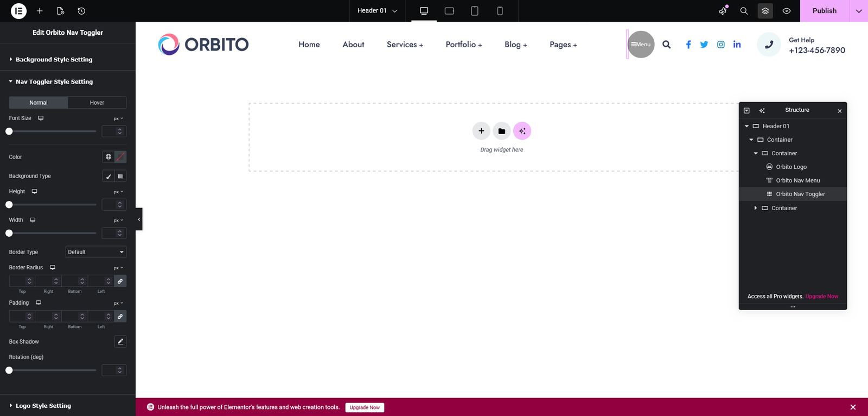Toggle the Structure layers icon
868x416 pixels.
click(x=765, y=11)
